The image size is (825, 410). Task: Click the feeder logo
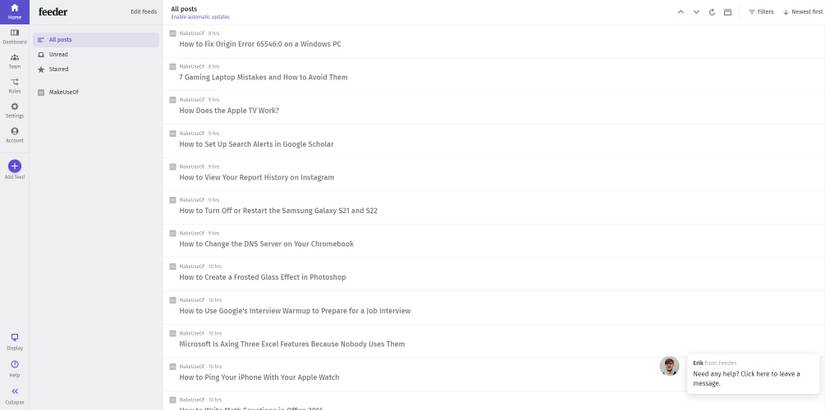53,12
